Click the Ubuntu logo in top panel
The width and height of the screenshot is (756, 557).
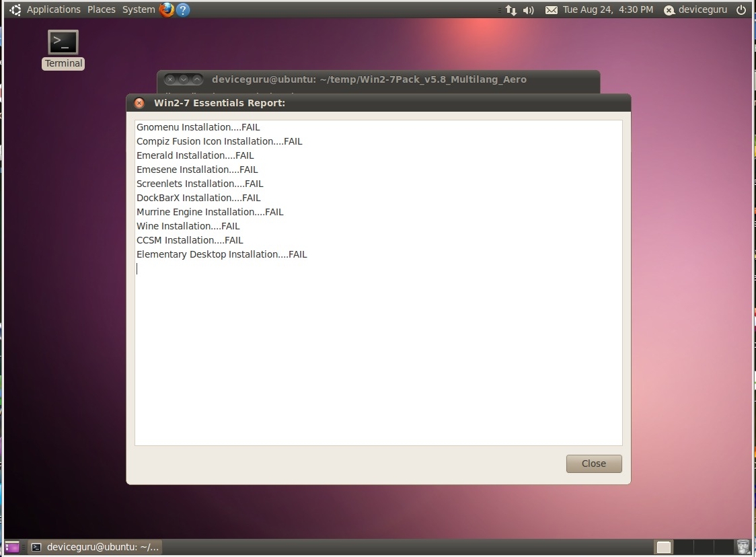(x=15, y=9)
